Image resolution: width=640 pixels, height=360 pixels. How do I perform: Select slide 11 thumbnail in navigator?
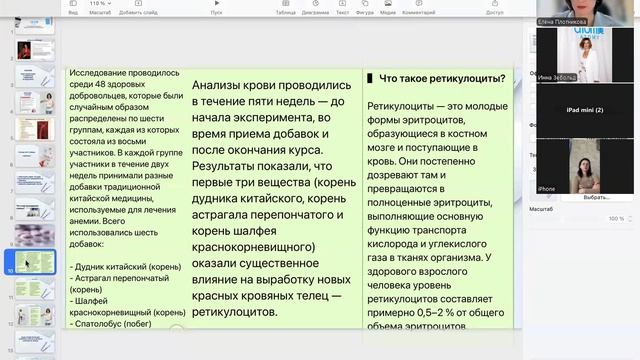(x=35, y=288)
